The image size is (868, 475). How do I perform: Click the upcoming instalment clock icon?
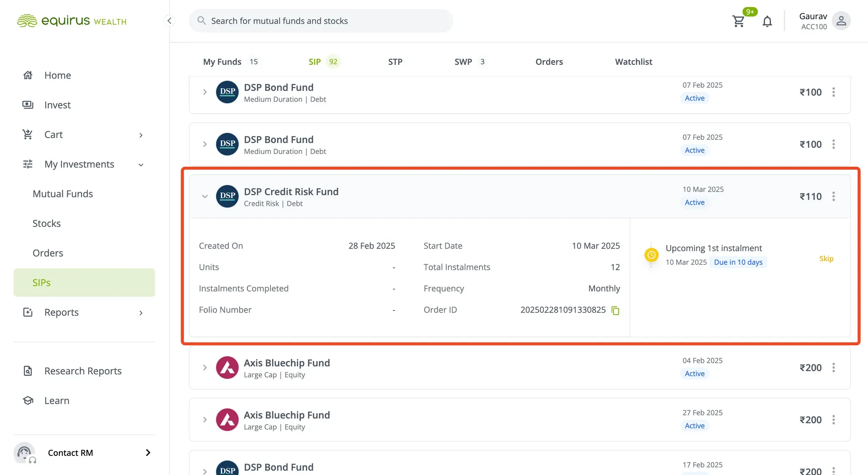coord(651,255)
